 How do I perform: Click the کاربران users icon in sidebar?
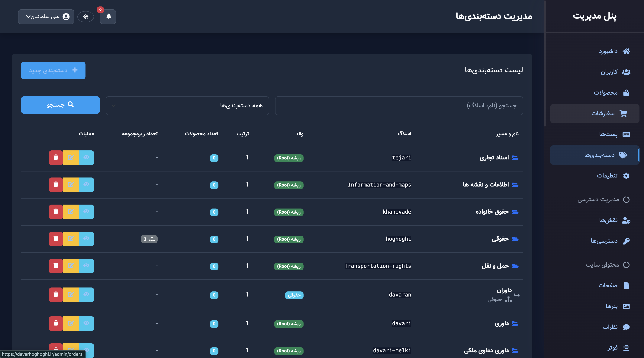pos(626,72)
